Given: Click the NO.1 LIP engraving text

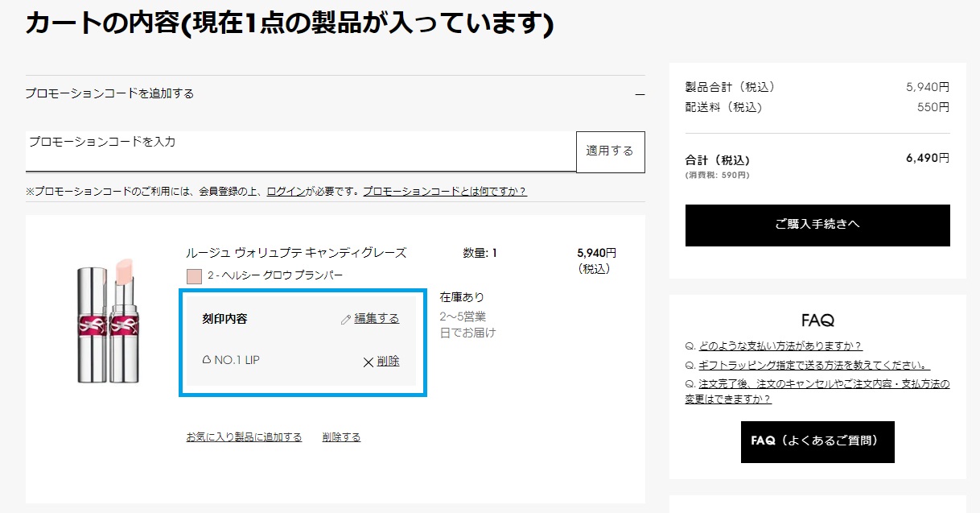Looking at the screenshot, I should pos(237,360).
